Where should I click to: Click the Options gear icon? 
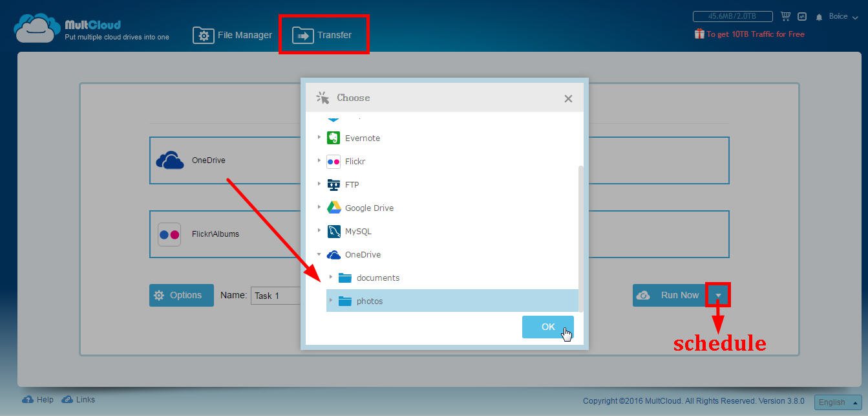pos(159,295)
